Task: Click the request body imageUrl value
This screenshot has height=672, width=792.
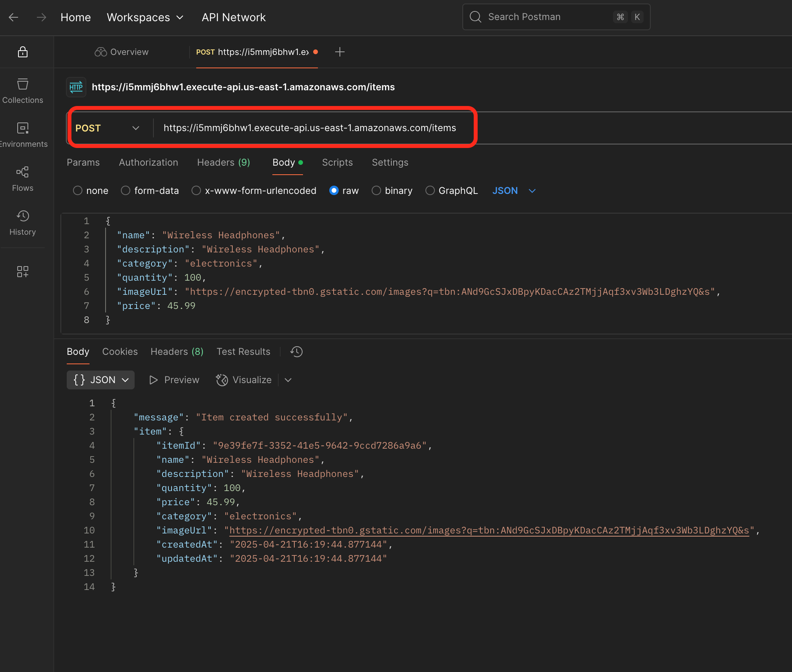Action: pyautogui.click(x=450, y=292)
